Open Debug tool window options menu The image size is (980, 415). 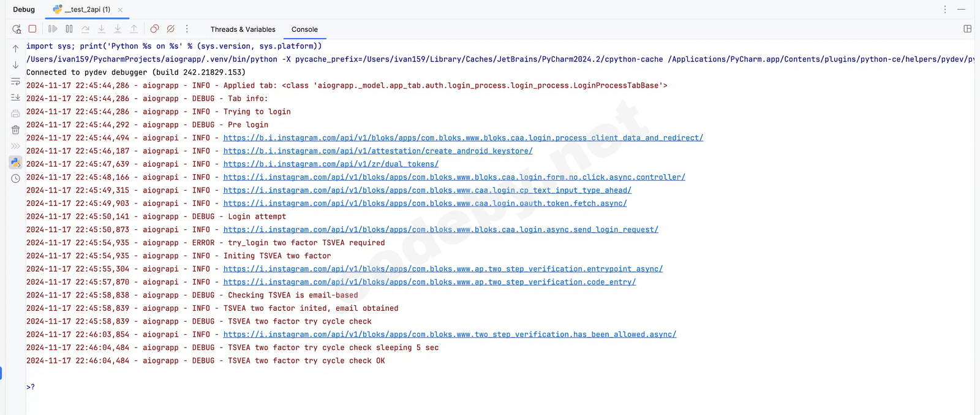(945, 9)
